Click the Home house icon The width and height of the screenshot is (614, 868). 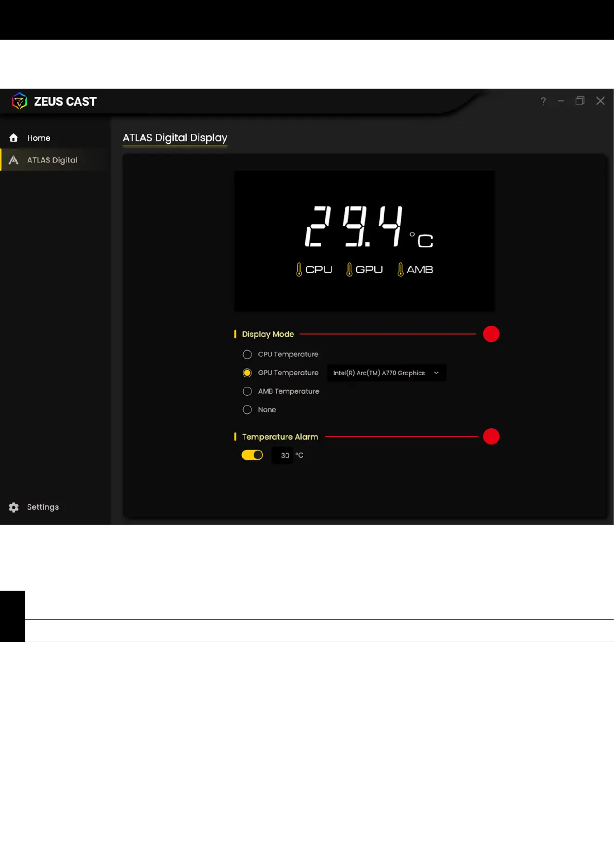(14, 138)
